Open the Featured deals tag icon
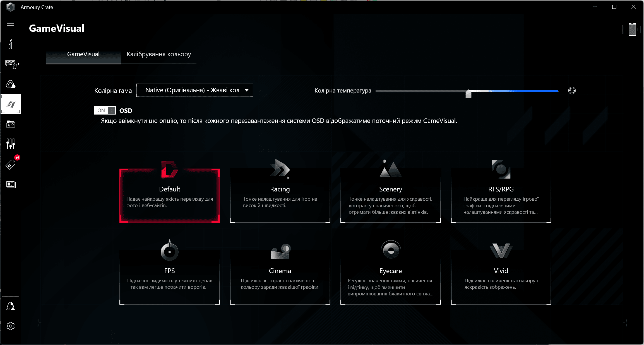644x345 pixels. [x=11, y=164]
